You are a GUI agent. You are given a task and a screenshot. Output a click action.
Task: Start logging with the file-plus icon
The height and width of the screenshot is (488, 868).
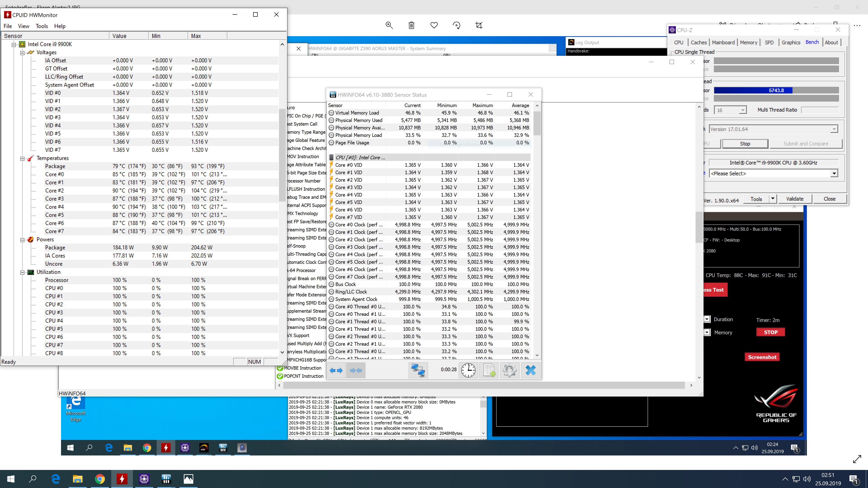tap(489, 371)
